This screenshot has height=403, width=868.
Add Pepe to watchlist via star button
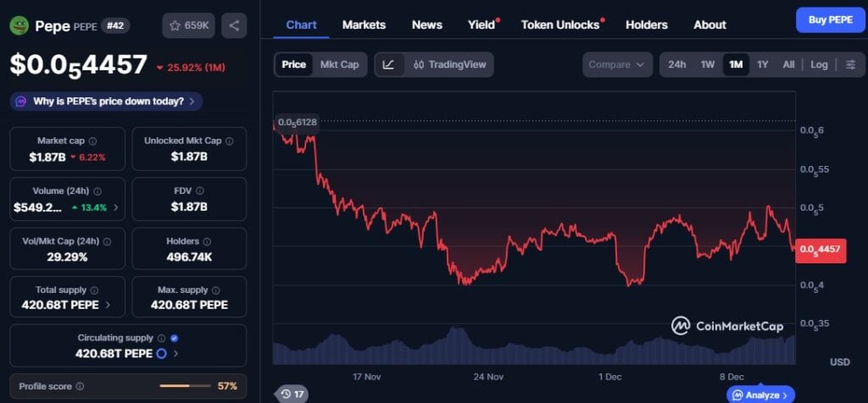pos(188,25)
